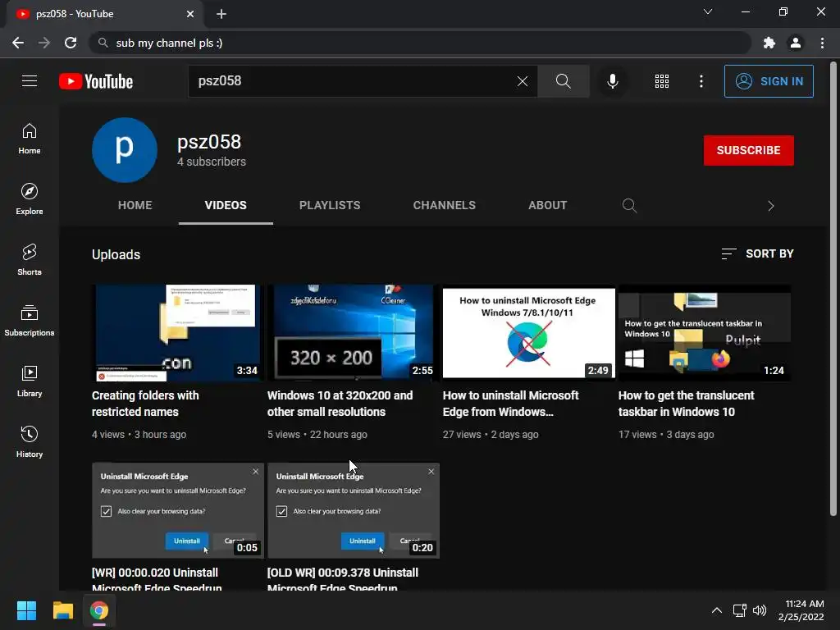Open 'translucent taskbar in Windows 10' title
This screenshot has width=840, height=630.
[x=687, y=404]
